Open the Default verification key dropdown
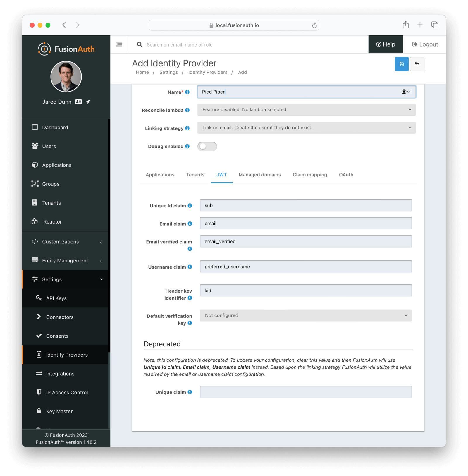The width and height of the screenshot is (468, 476). tap(306, 315)
